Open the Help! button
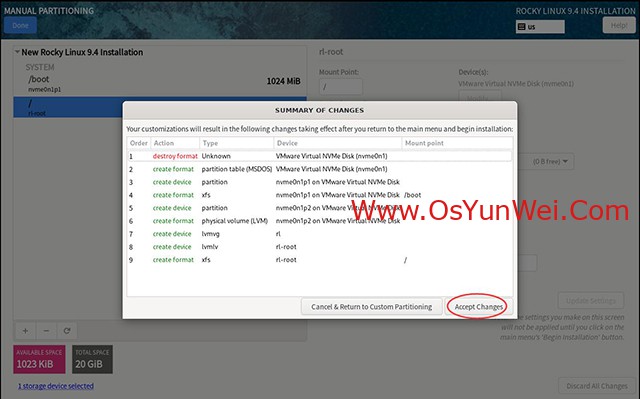This screenshot has width=640, height=399. (619, 25)
